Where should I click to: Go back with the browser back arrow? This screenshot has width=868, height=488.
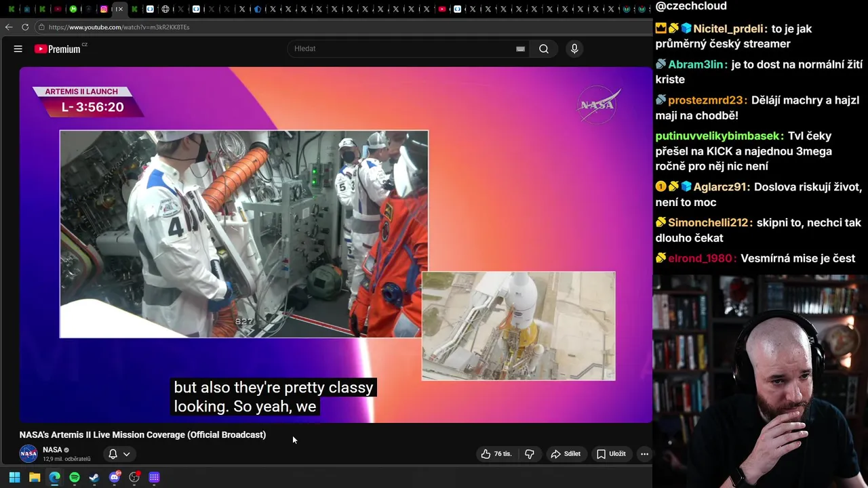(x=9, y=27)
